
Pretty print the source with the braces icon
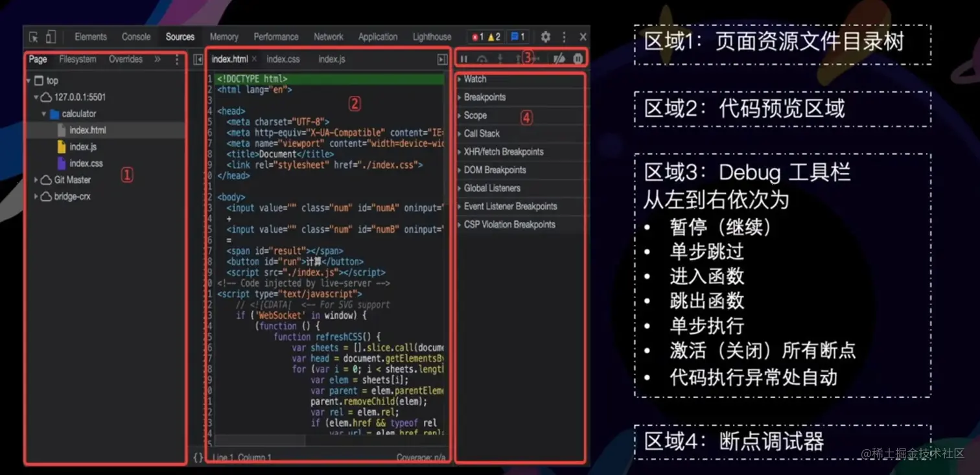click(x=198, y=458)
